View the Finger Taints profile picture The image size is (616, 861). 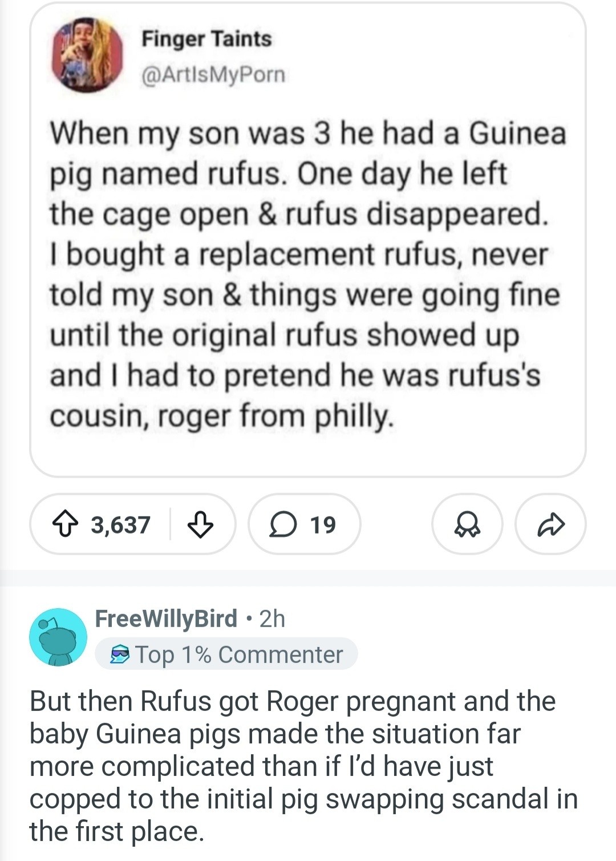(x=88, y=55)
